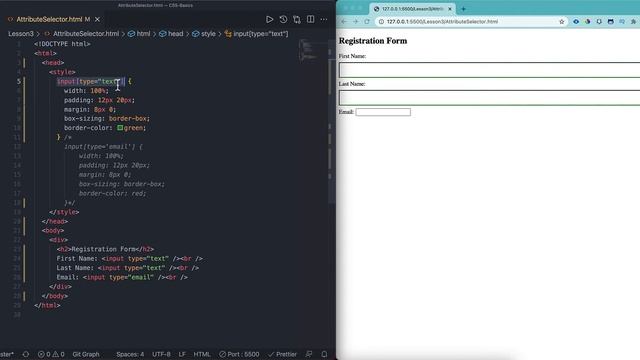The height and width of the screenshot is (360, 640).
Task: Click the First Name text field
Action: point(489,70)
